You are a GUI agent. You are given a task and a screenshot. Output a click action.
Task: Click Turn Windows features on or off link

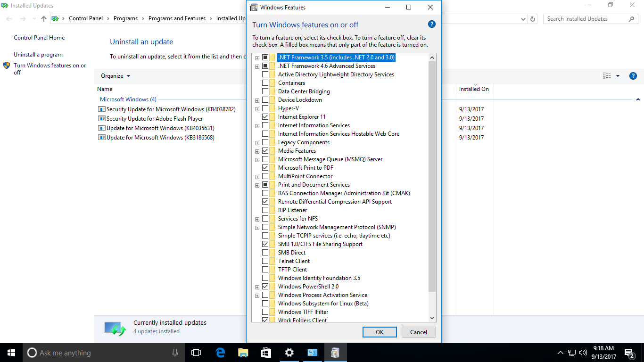click(50, 69)
